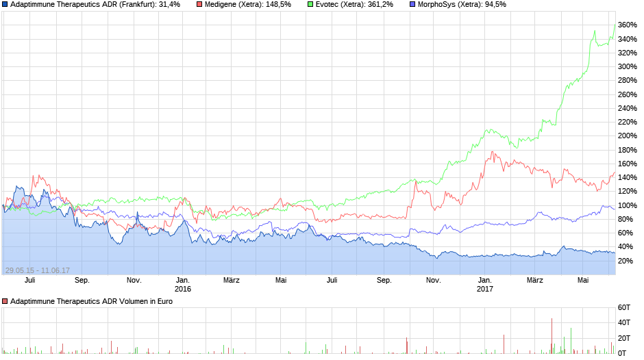
Task: Click the 220% axis label
Action: click(x=627, y=122)
